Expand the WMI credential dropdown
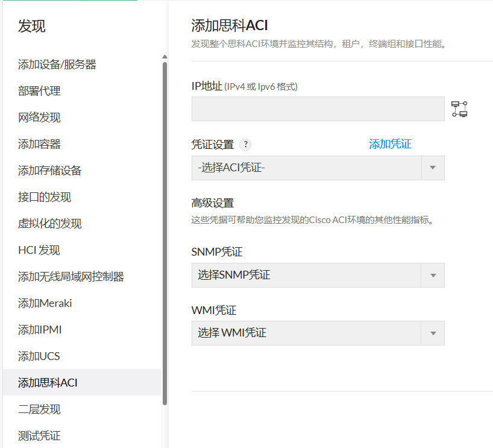Image resolution: width=493 pixels, height=448 pixels. point(433,333)
